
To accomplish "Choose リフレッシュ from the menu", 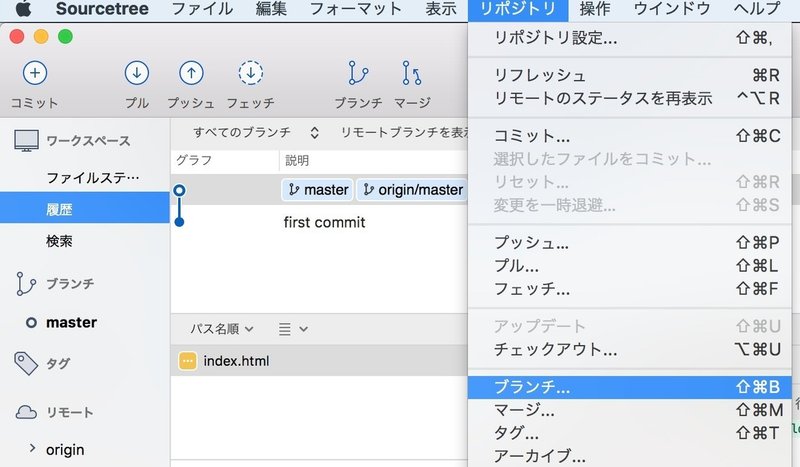I will pos(630,75).
